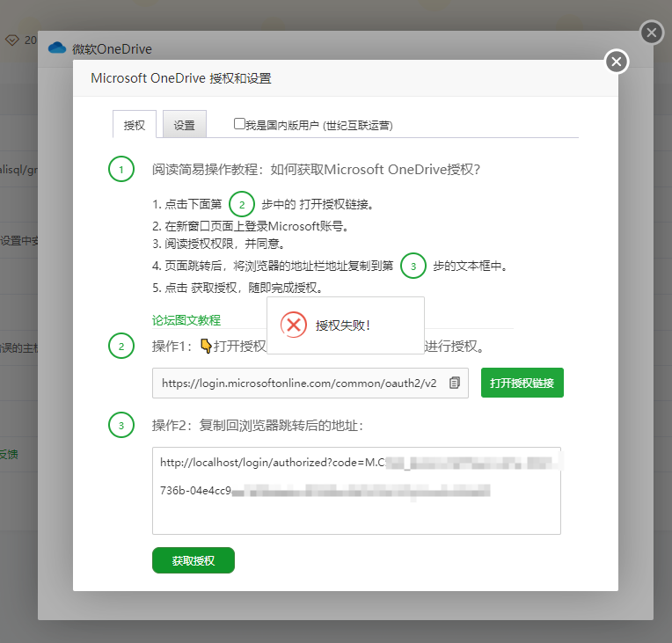Click the 打开授权链接 green button

tap(522, 383)
